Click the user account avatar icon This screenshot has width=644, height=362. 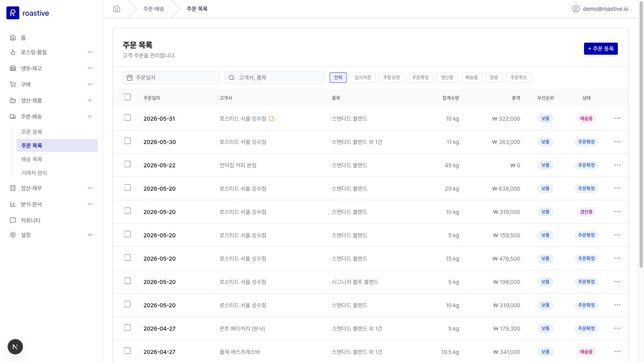pyautogui.click(x=576, y=9)
